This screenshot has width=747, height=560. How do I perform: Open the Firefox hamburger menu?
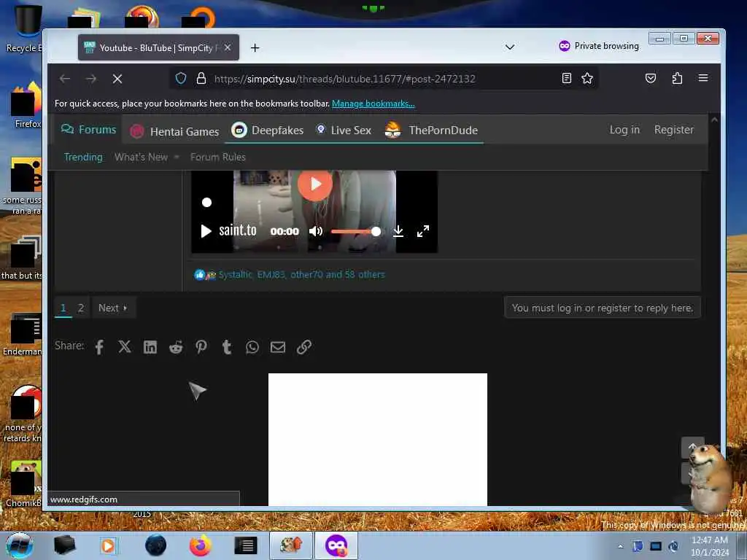click(703, 78)
